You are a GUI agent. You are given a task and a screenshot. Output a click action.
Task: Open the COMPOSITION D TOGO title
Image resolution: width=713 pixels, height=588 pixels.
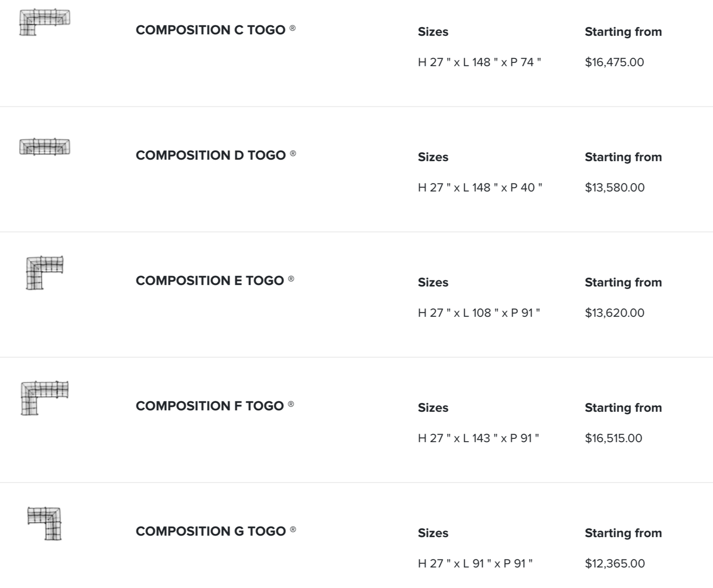(x=211, y=155)
